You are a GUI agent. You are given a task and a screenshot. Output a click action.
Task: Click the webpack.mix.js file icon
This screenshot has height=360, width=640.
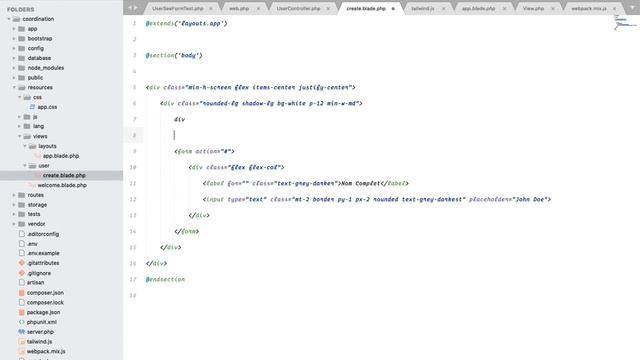coord(22,351)
